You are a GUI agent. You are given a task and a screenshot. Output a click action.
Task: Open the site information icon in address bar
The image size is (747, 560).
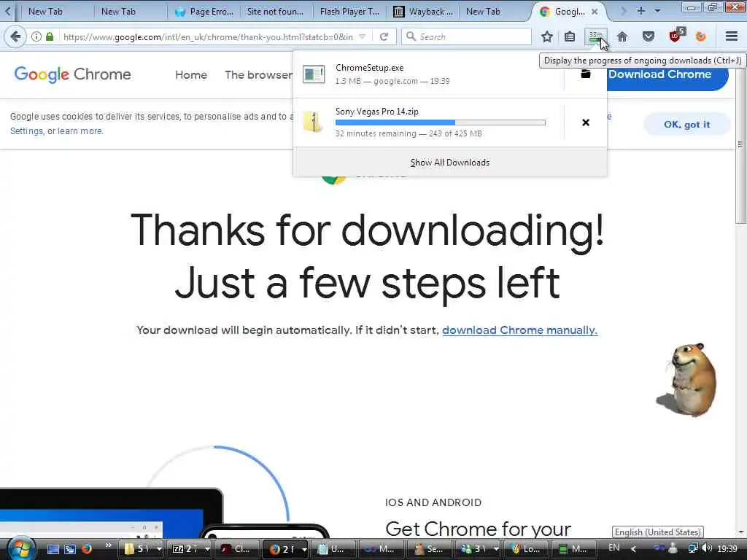pos(36,36)
